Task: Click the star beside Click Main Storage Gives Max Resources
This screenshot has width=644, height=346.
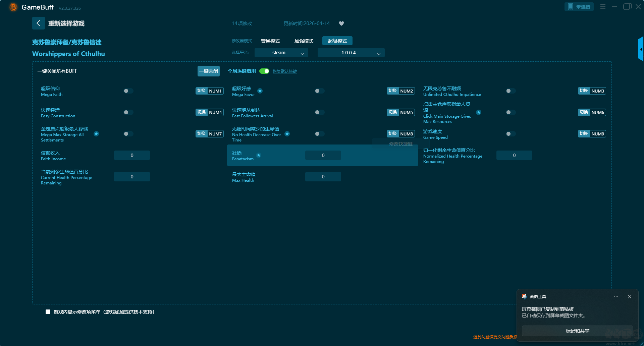Action: click(479, 112)
